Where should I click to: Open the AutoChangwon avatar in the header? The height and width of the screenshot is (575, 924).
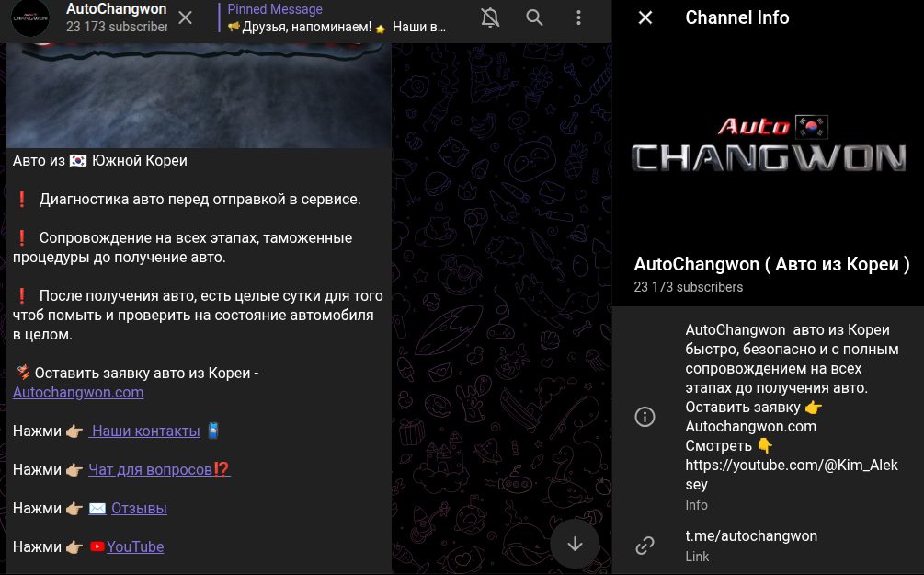click(30, 18)
